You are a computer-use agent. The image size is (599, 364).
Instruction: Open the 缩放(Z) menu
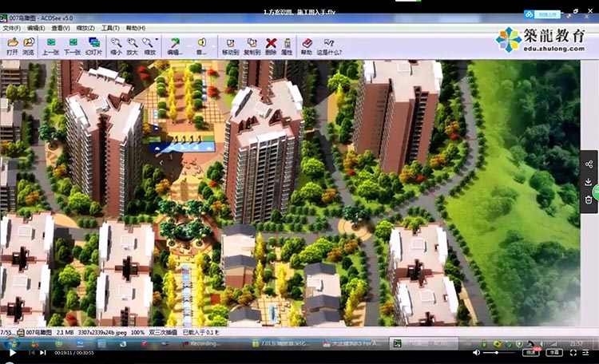point(85,28)
